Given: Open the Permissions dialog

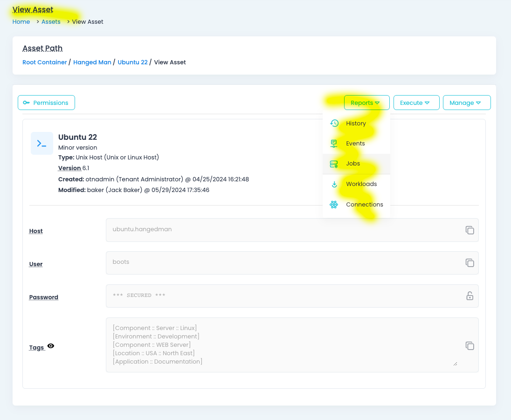Looking at the screenshot, I should [46, 103].
